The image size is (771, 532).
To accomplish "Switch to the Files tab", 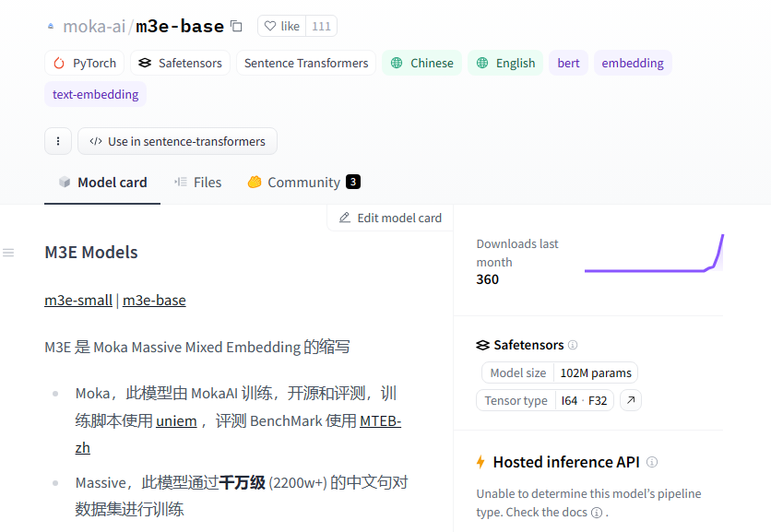I will (x=197, y=183).
